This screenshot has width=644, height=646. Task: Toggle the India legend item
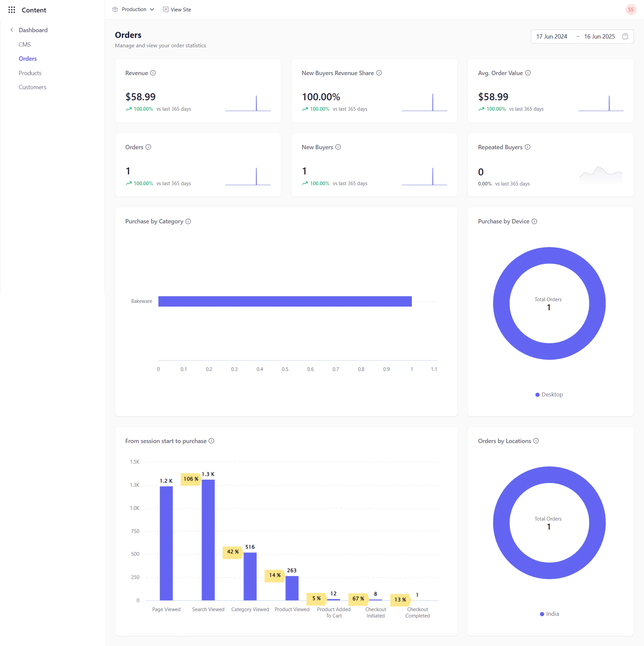click(x=549, y=614)
